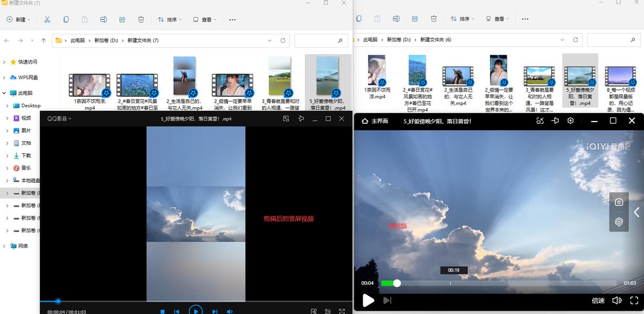Click the copy icon in left Explorer toolbar
This screenshot has width=644, height=314.
[x=65, y=19]
